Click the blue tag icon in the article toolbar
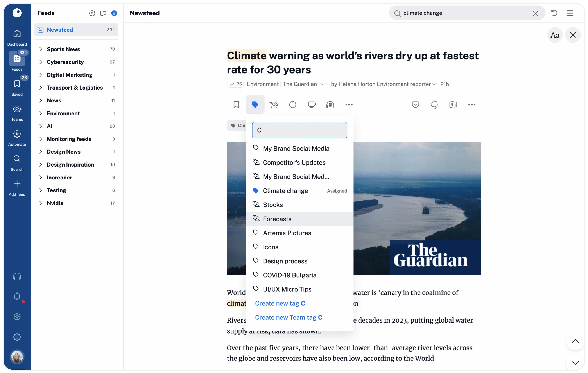This screenshot has height=373, width=588. pos(255,104)
